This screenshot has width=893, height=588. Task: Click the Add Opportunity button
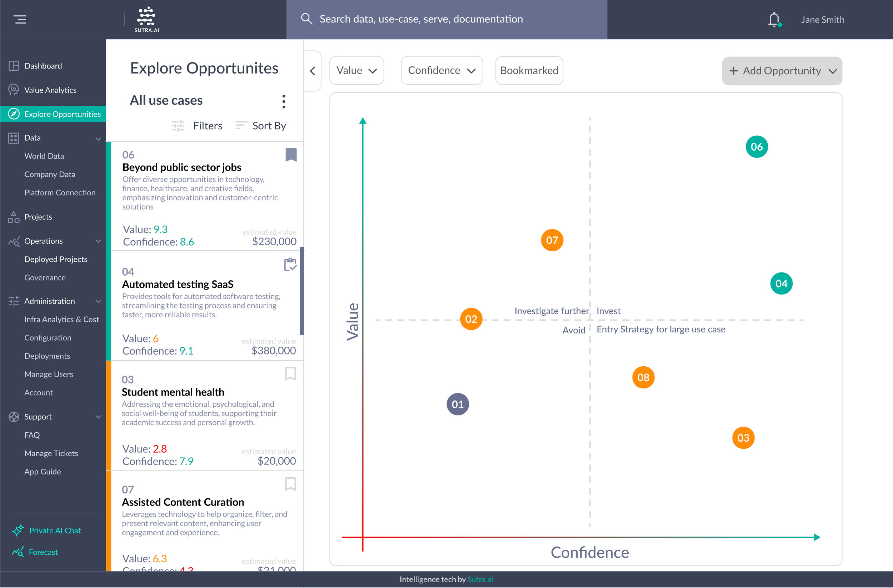[x=782, y=71]
